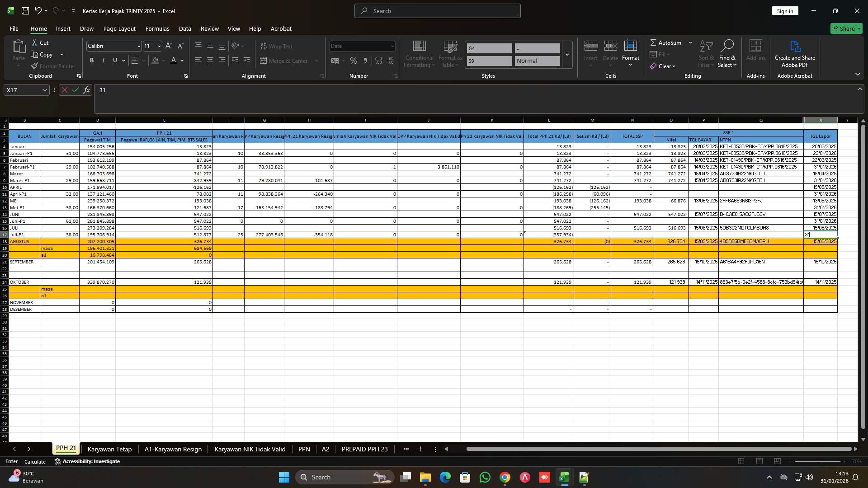Open the font size dropdown
868x488 pixels.
[x=159, y=46]
